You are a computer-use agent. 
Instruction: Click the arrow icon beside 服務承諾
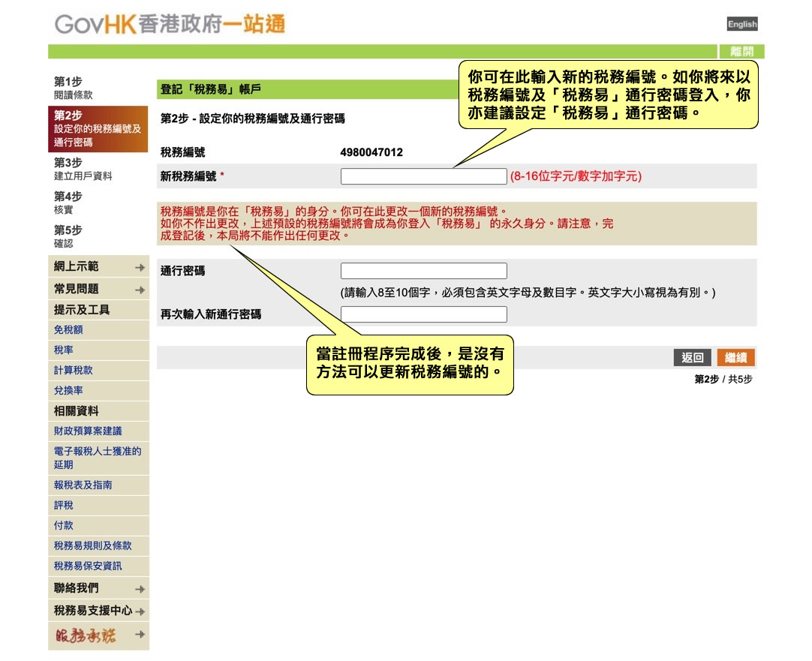click(140, 634)
